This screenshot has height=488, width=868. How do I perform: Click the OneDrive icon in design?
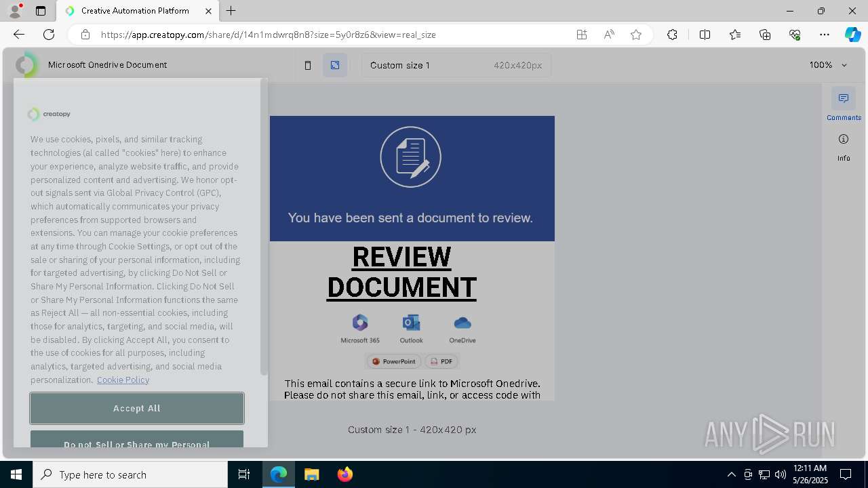pyautogui.click(x=462, y=329)
